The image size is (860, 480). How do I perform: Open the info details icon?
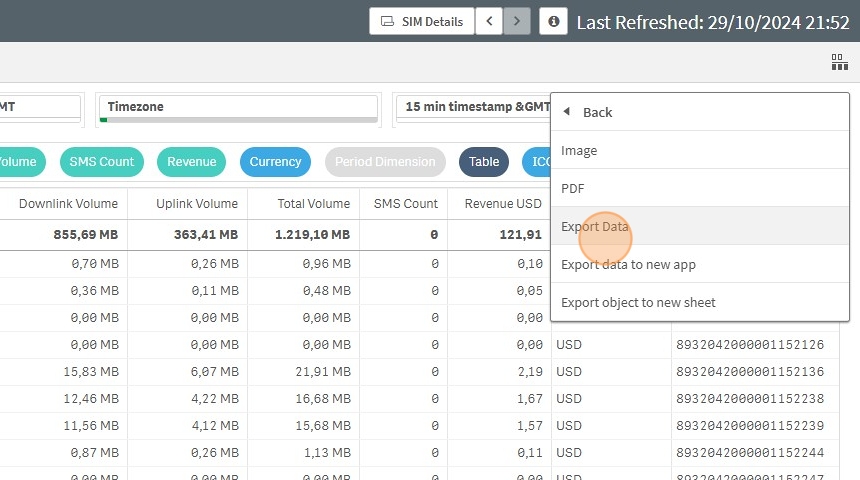click(553, 21)
